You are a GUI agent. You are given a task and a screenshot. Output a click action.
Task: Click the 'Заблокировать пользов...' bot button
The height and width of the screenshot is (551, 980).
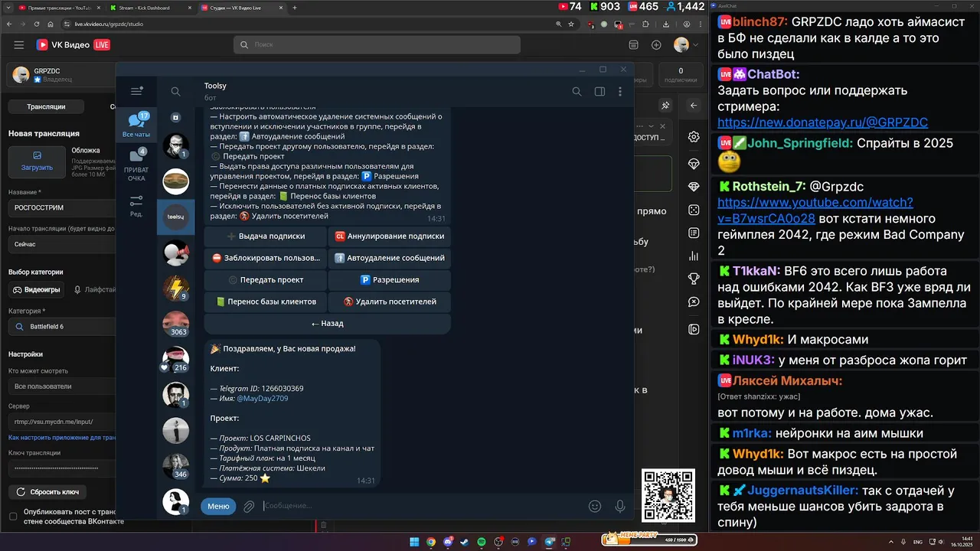[265, 258]
